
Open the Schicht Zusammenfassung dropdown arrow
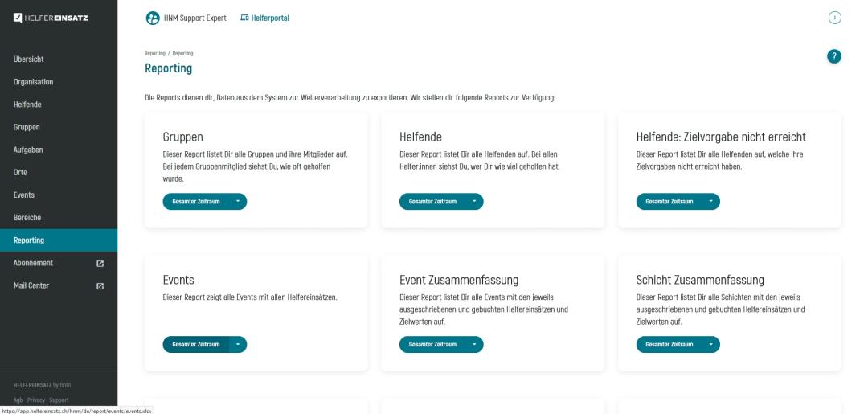[711, 344]
